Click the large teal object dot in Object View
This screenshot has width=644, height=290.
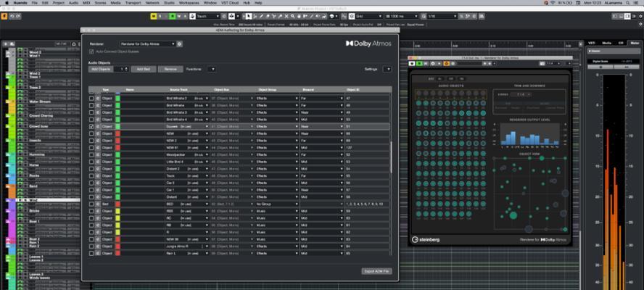tap(513, 215)
